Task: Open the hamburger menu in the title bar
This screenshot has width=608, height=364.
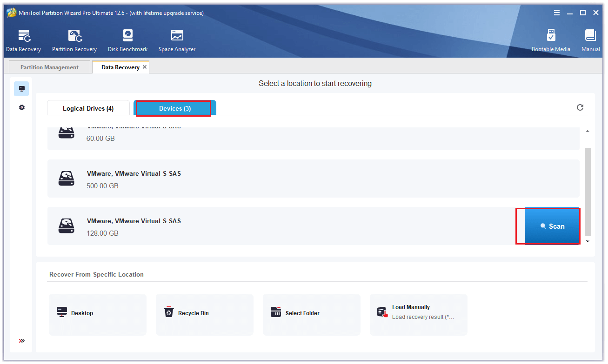Action: pyautogui.click(x=557, y=13)
